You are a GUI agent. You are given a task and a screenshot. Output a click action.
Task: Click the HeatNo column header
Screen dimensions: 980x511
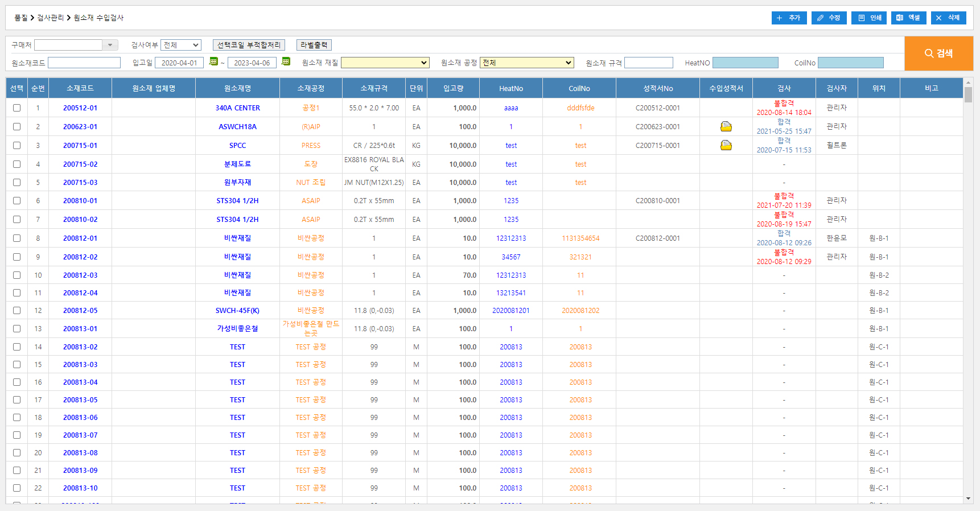510,88
